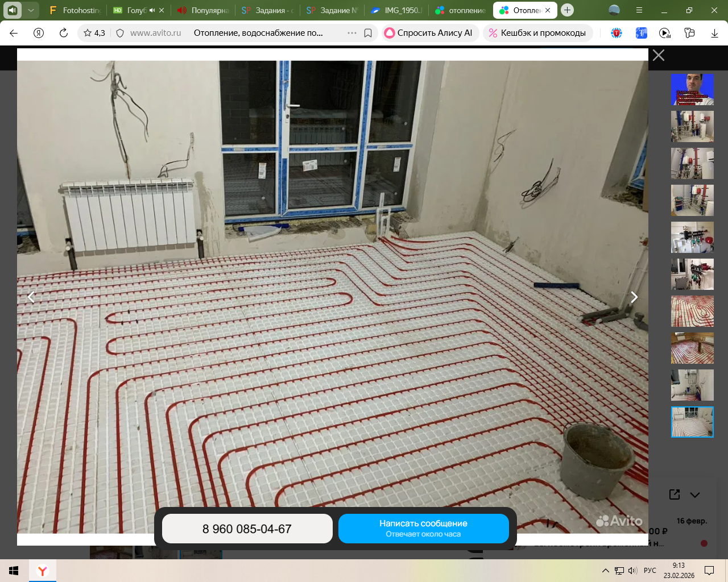
Task: Select the sixth gallery thumbnail
Action: coord(692,275)
